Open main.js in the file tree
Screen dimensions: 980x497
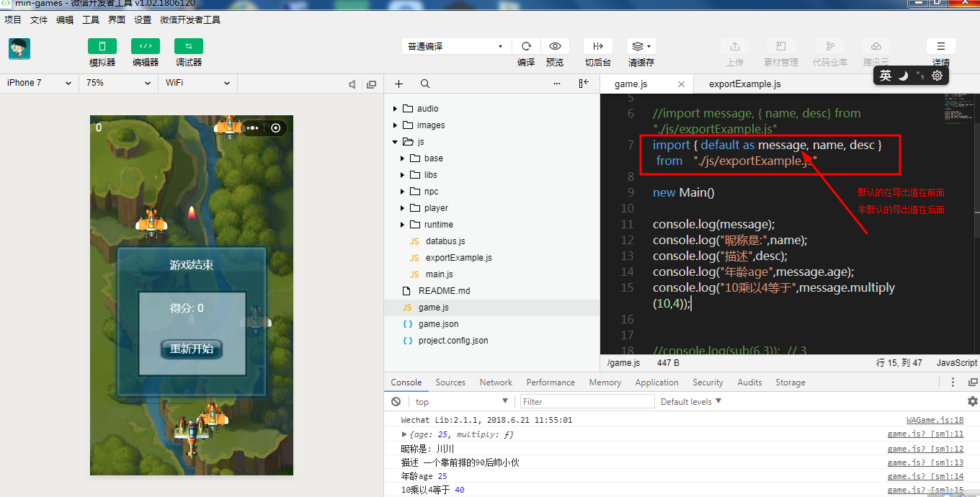click(440, 274)
